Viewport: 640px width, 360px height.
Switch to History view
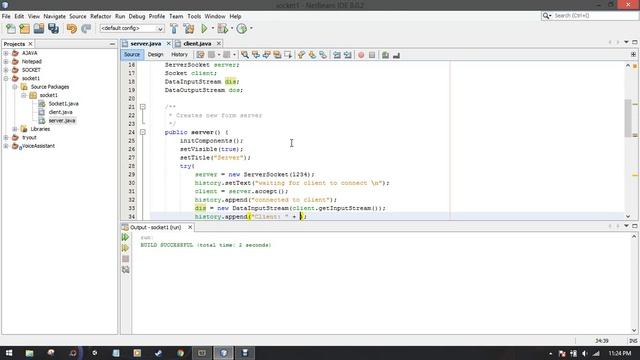coord(179,55)
